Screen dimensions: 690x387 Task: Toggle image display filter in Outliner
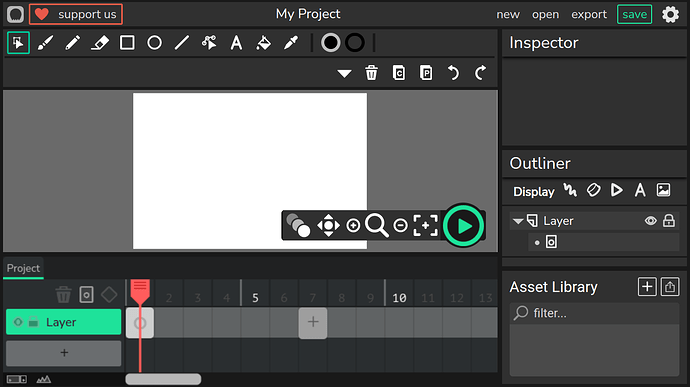pos(664,190)
